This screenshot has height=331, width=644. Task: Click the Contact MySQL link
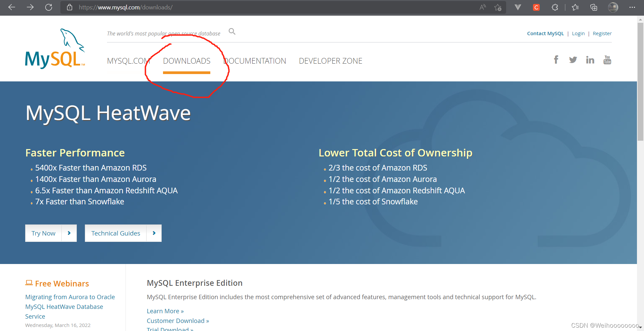tap(545, 34)
